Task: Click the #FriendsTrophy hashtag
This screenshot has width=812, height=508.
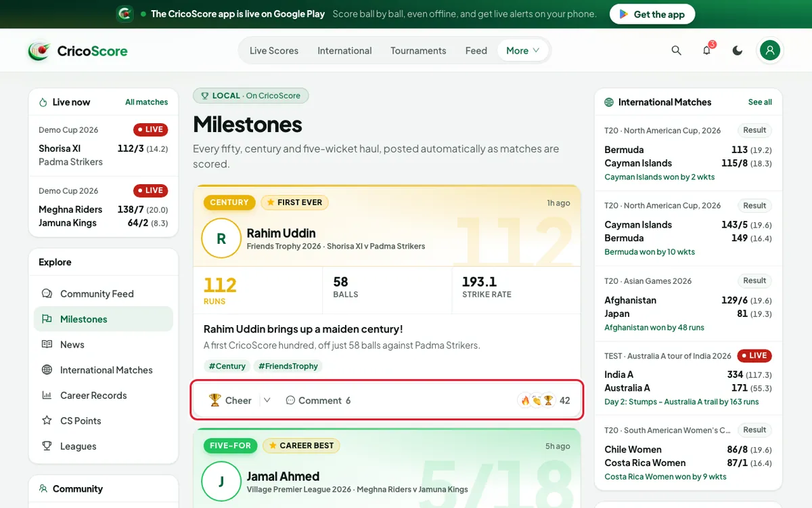Action: [x=288, y=366]
